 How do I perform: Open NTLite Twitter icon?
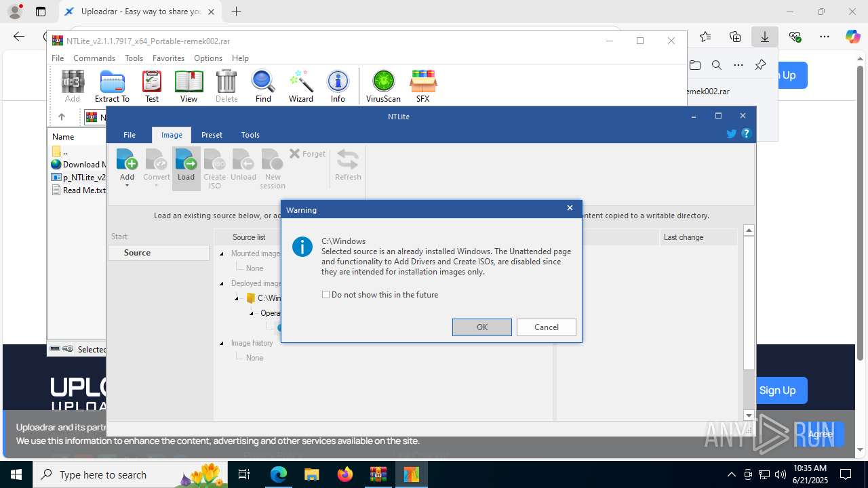click(731, 134)
